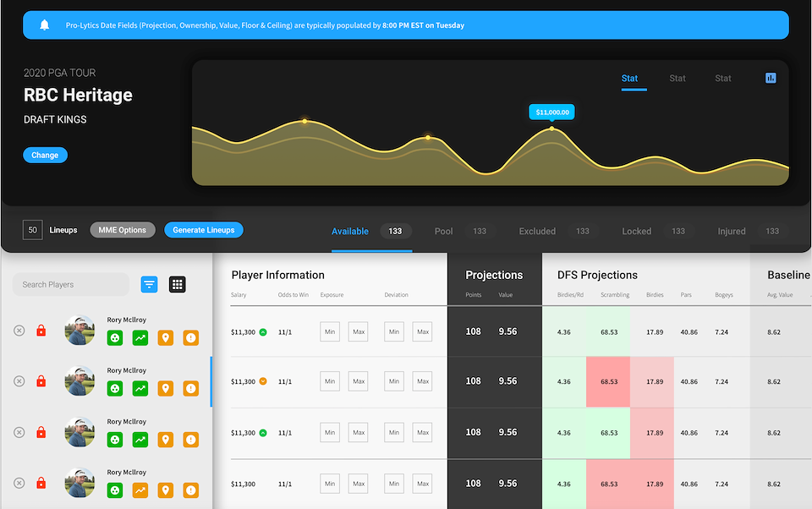Click the Points column header under Projections

(x=474, y=294)
